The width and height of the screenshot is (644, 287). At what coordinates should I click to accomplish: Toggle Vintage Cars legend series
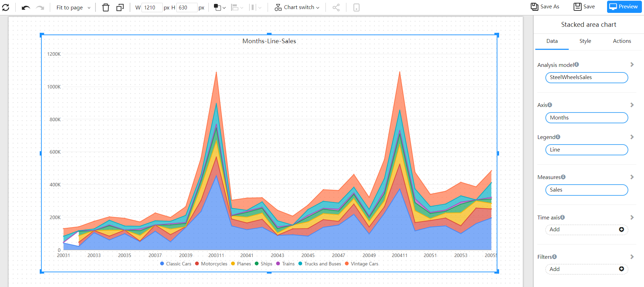(x=361, y=264)
